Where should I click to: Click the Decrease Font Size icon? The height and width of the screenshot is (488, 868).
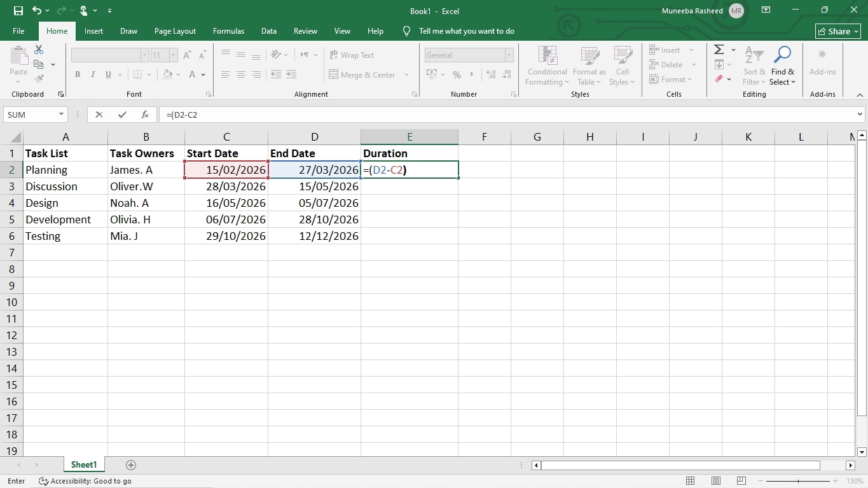(202, 55)
